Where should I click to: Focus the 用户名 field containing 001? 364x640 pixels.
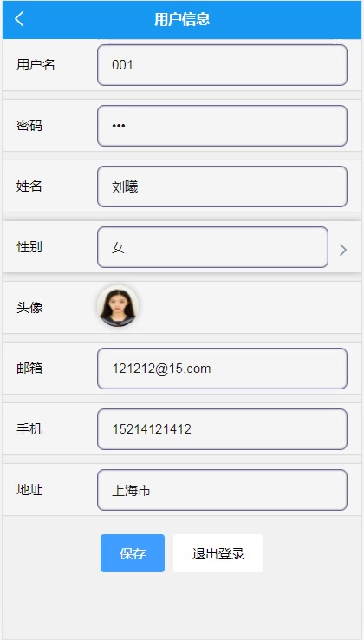222,65
